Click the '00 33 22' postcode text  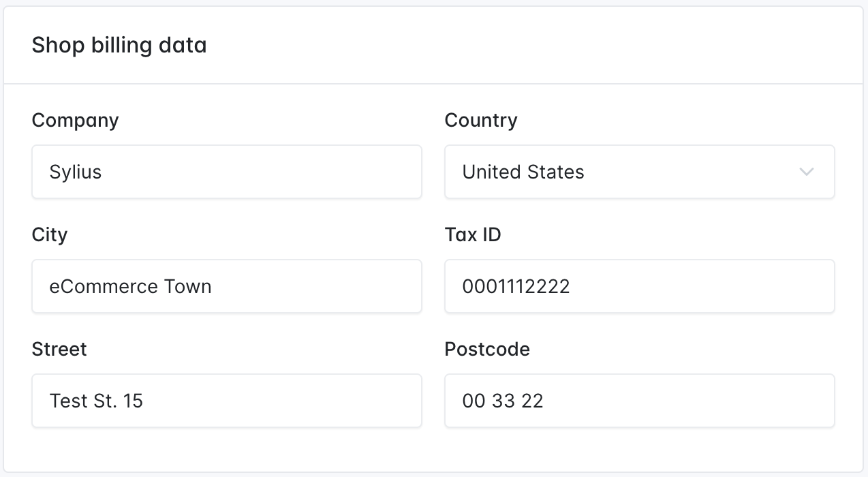pos(503,401)
